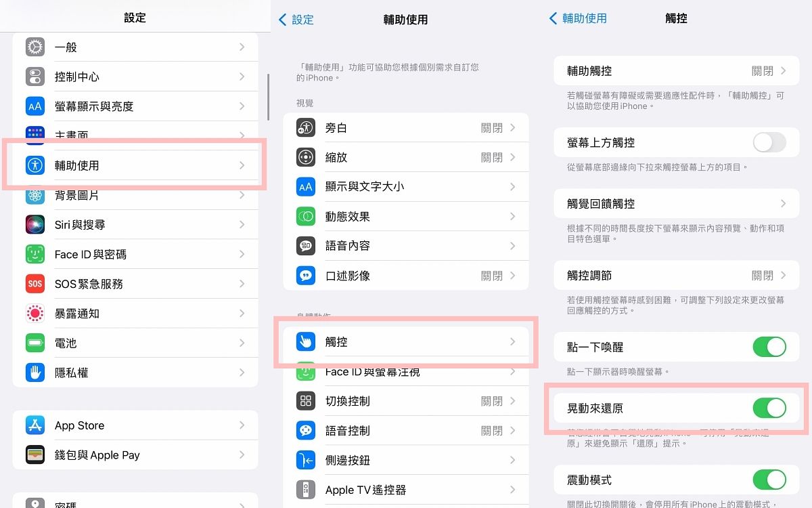Tap the red SOS緊急服務 icon
Image resolution: width=812 pixels, height=508 pixels.
[x=35, y=284]
